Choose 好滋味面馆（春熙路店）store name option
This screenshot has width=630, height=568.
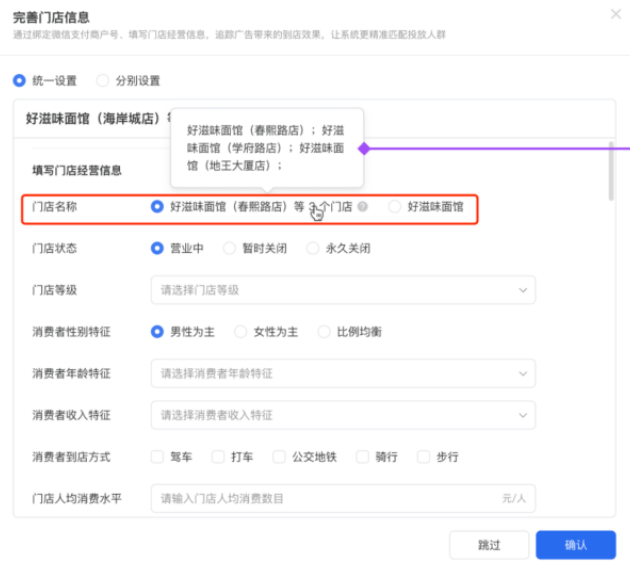tap(157, 207)
